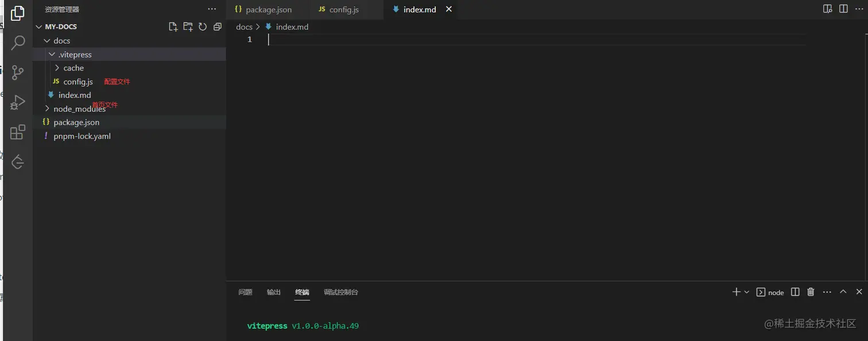Open the editor preview icon at top right
The height and width of the screenshot is (341, 868).
coord(827,9)
